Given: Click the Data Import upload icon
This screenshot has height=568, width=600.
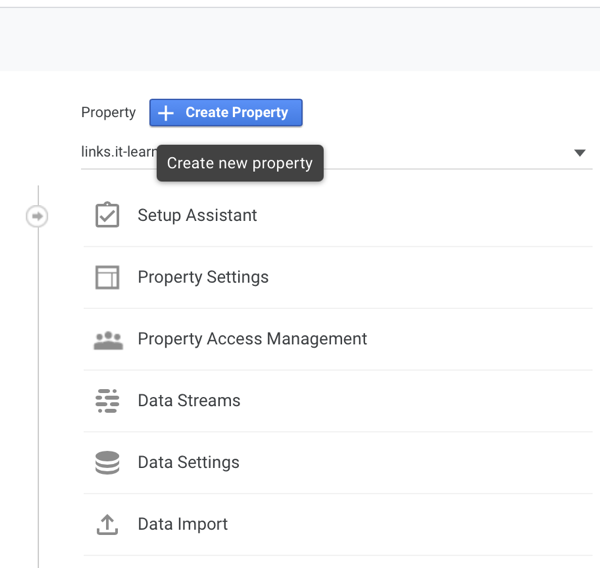Looking at the screenshot, I should pyautogui.click(x=107, y=524).
